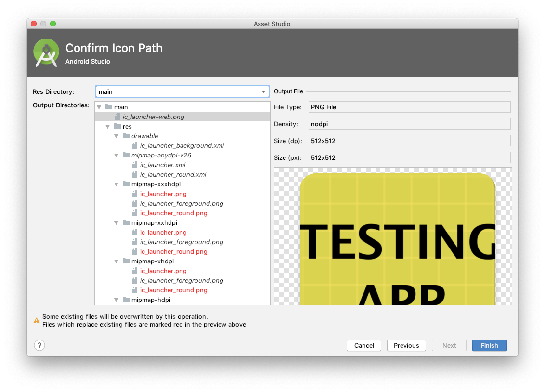Viewport: 545px width, 392px height.
Task: Open the Res Directory dropdown
Action: 263,91
